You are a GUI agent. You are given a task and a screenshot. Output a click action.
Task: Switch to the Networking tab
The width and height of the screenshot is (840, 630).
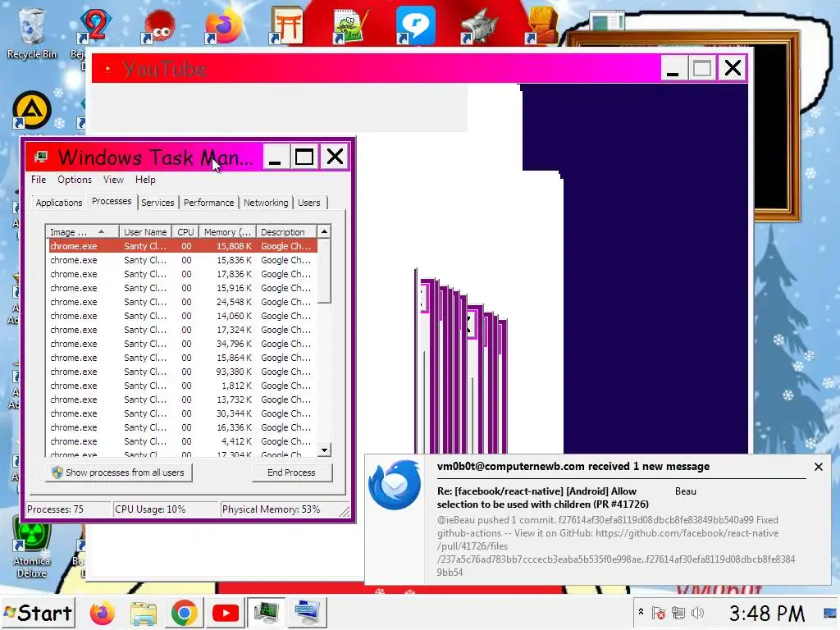266,203
